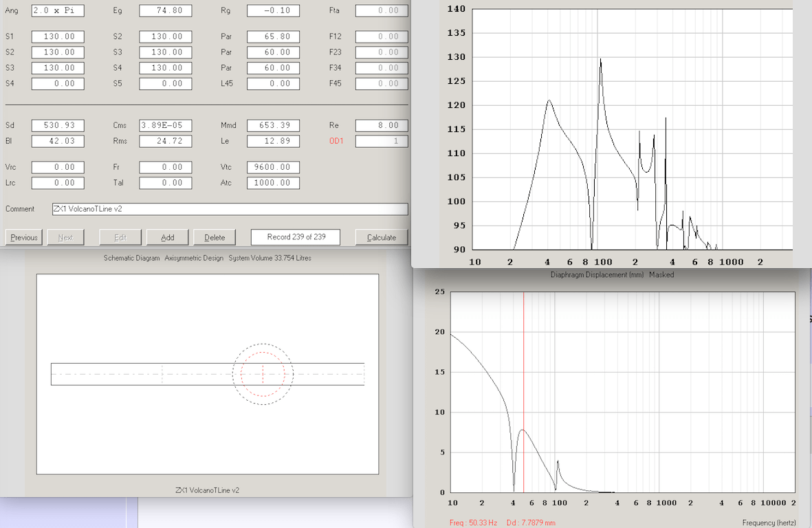Viewport: 812px width, 528px height.
Task: Click the driver circle in the schematic
Action: (x=263, y=374)
